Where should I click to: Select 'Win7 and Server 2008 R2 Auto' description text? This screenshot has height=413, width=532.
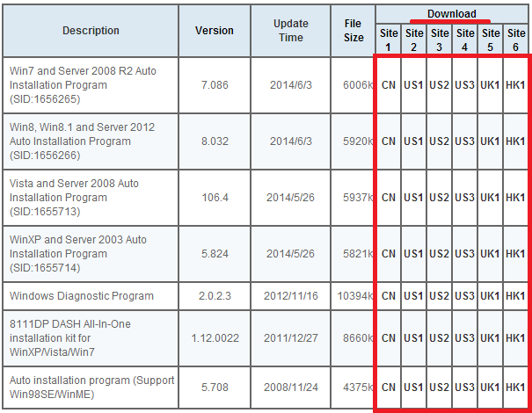pos(83,71)
